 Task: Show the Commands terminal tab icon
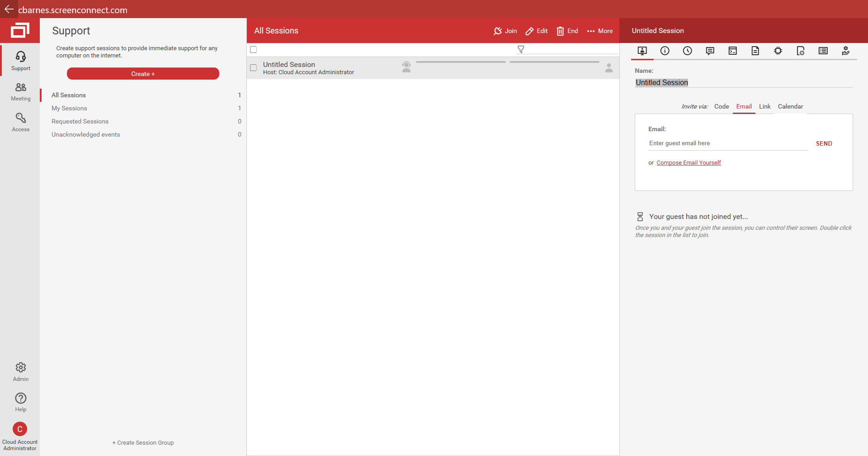tap(732, 51)
